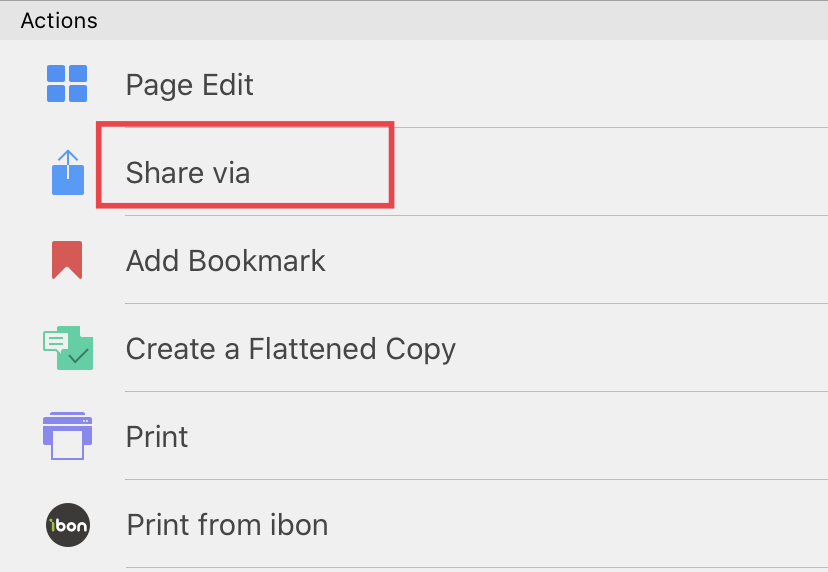Viewport: 828px width, 572px height.
Task: Click the upward arrow on the share icon
Action: (x=68, y=163)
